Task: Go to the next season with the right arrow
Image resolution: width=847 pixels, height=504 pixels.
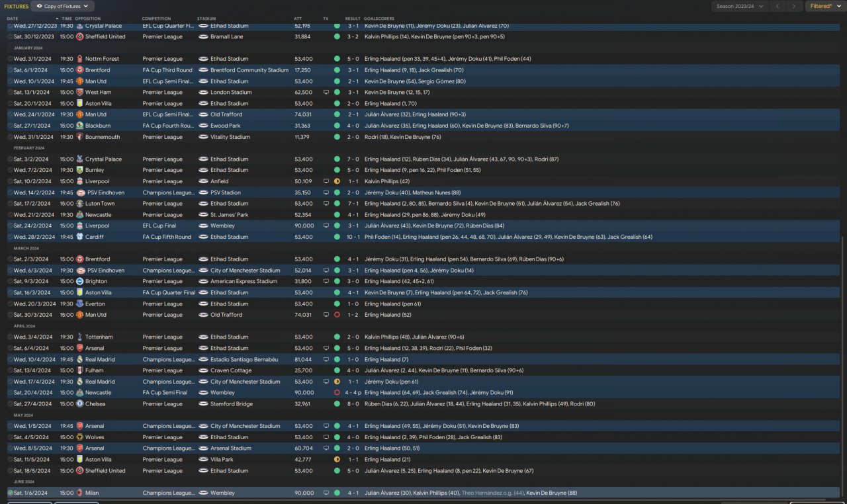Action: click(x=794, y=6)
